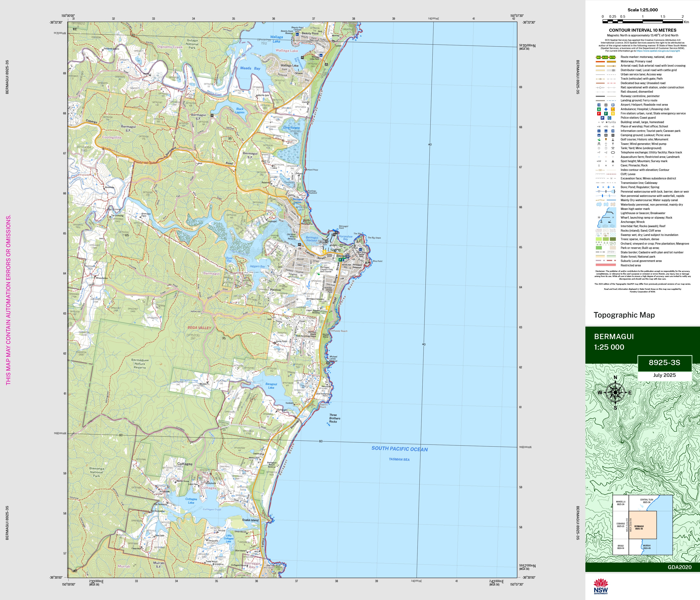Click the GDA2020 datum banner
The image size is (700, 600).
click(679, 567)
